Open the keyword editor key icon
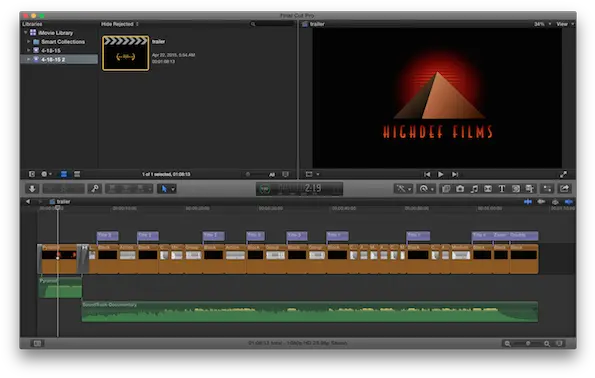Viewport: 595px width, 378px height. tap(95, 189)
